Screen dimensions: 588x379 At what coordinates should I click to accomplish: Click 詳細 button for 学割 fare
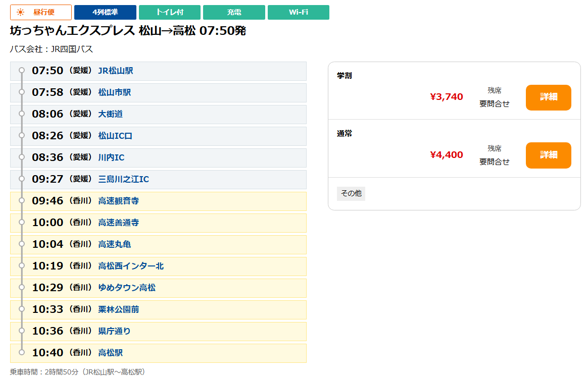548,97
